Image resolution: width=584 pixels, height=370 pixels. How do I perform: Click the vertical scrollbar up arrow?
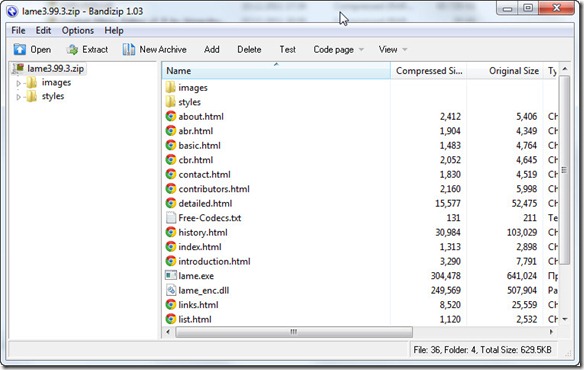point(565,69)
